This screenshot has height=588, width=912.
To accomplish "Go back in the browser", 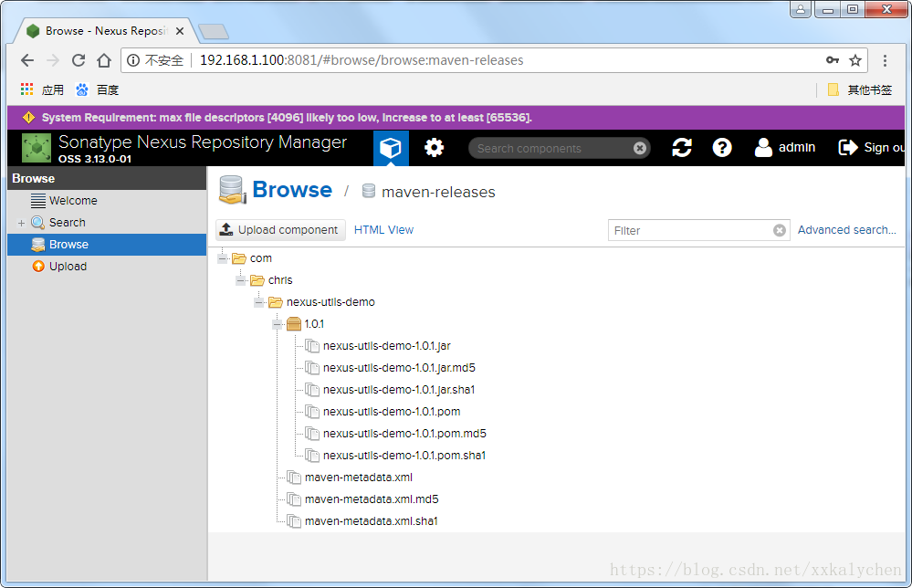I will [x=27, y=60].
